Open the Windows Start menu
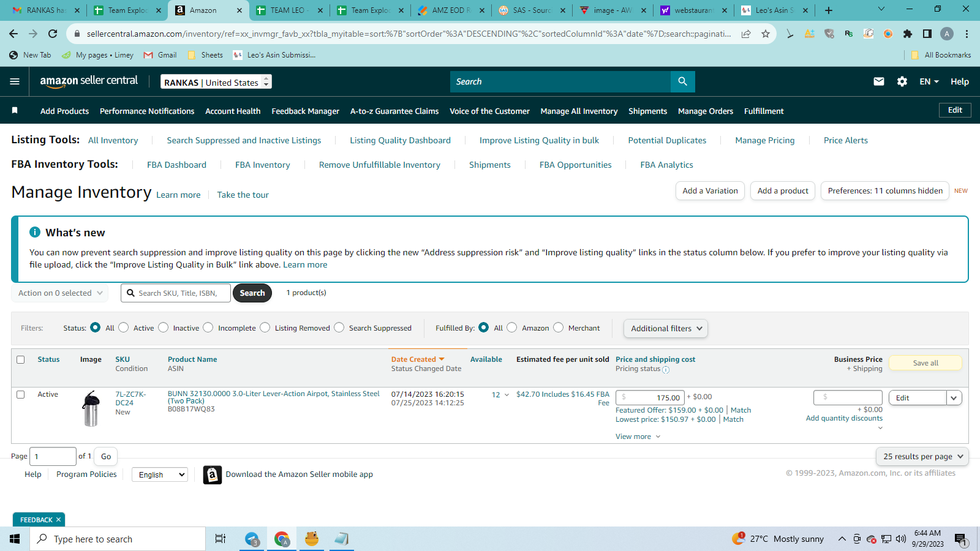 click(15, 539)
